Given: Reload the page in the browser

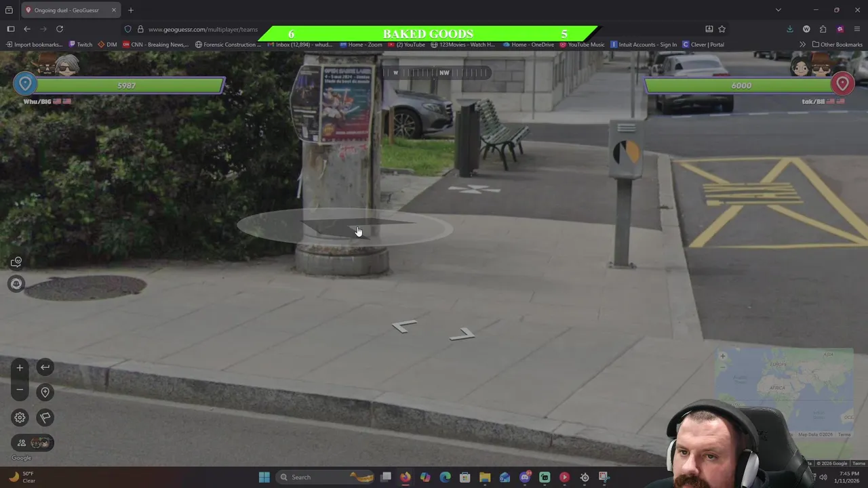Looking at the screenshot, I should [60, 29].
